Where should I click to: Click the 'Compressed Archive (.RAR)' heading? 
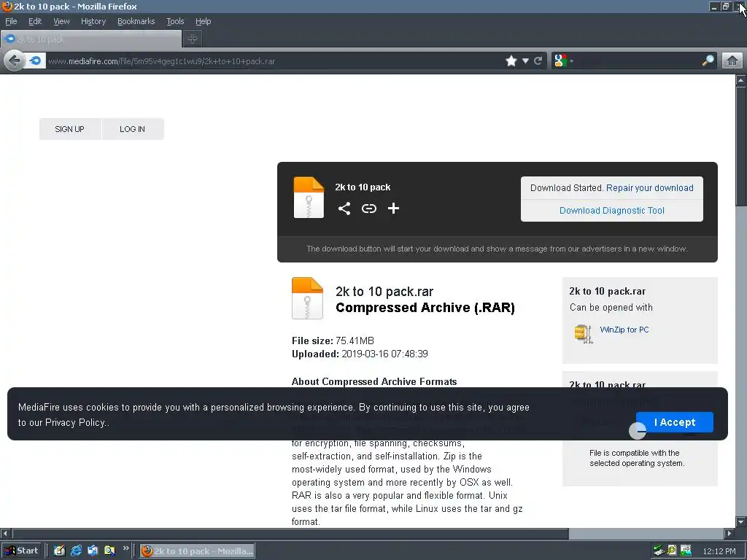click(x=425, y=308)
